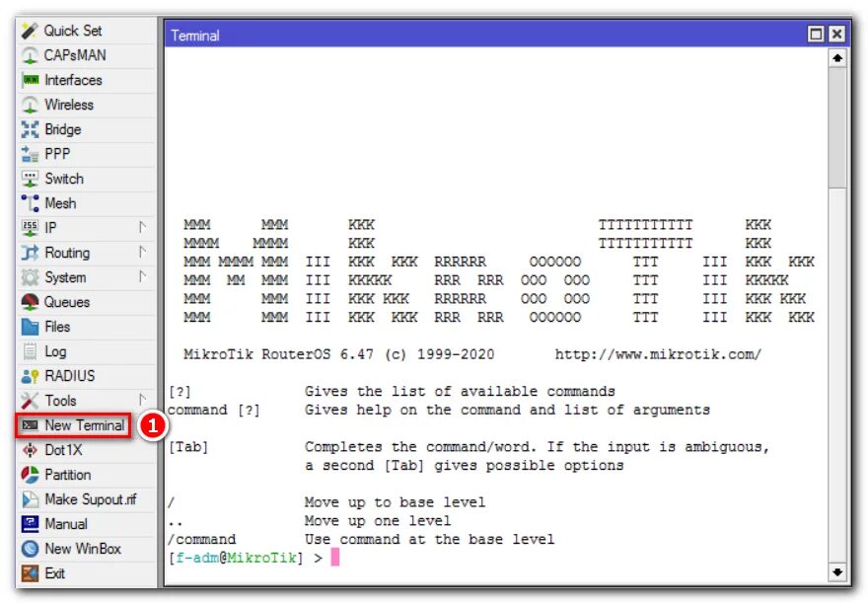Click the System gear icon

(x=30, y=277)
